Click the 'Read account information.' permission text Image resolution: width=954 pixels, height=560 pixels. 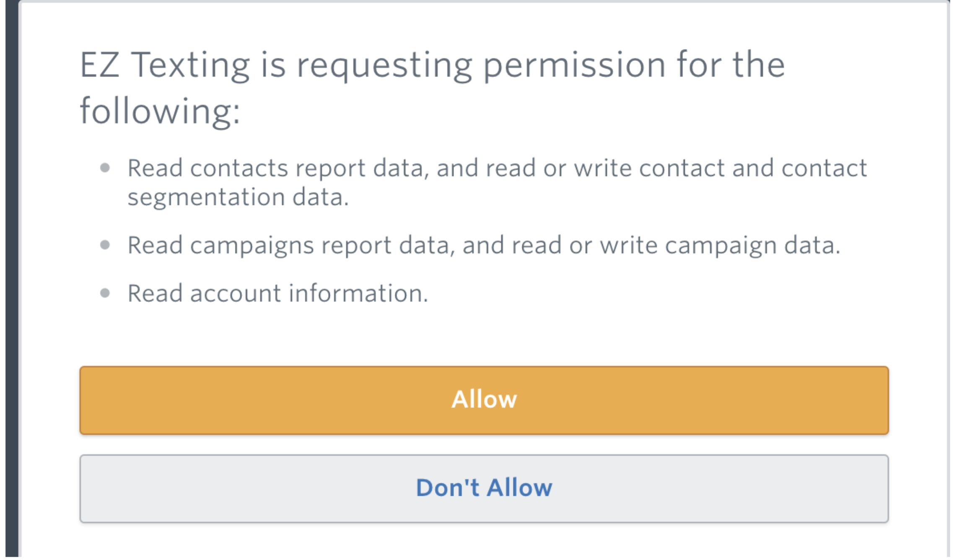[277, 293]
